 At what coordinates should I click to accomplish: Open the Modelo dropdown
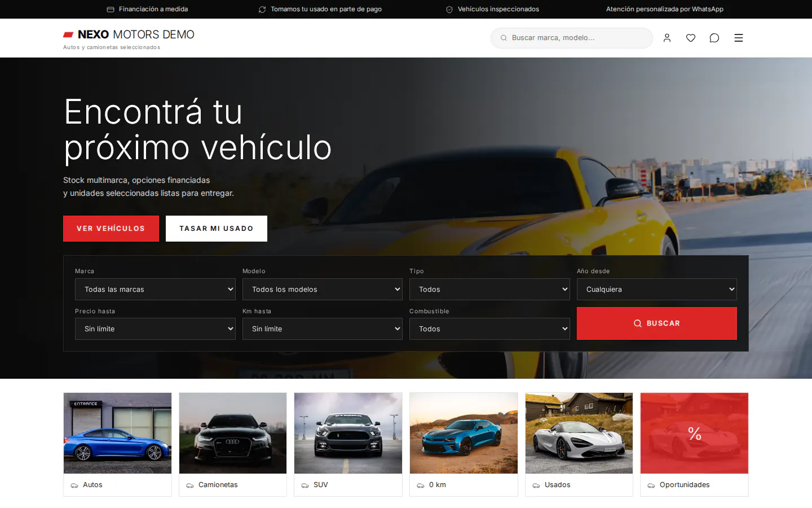point(323,289)
